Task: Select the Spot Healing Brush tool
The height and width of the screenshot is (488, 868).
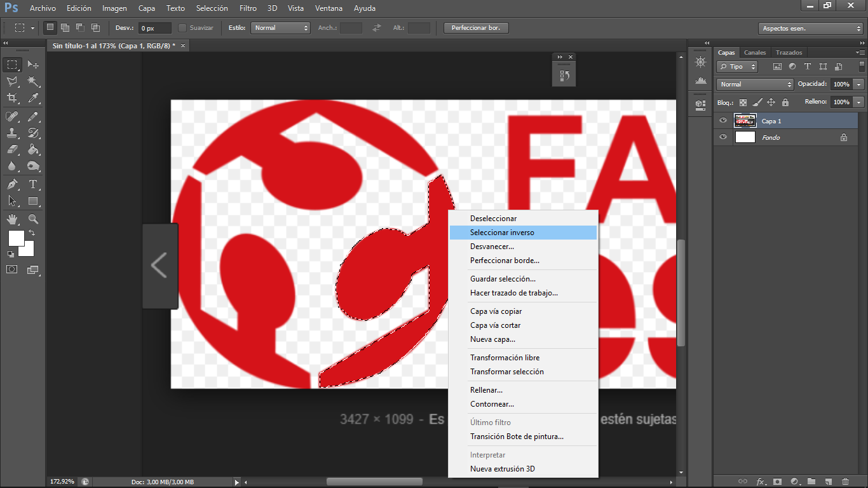Action: click(x=12, y=116)
